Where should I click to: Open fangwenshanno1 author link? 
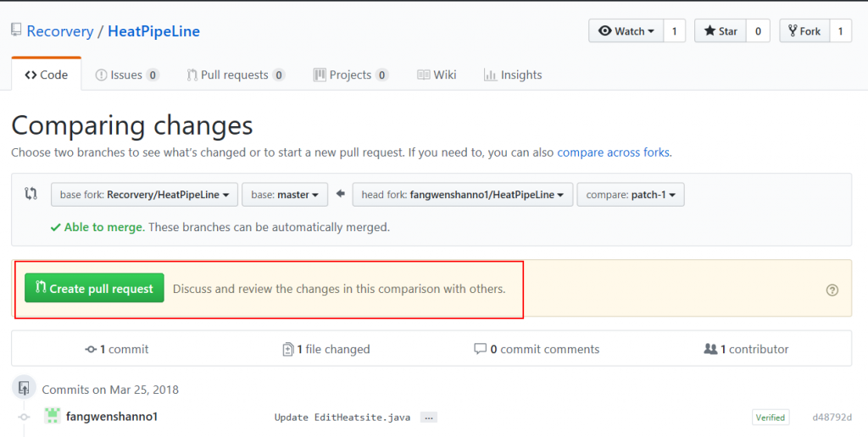(112, 417)
